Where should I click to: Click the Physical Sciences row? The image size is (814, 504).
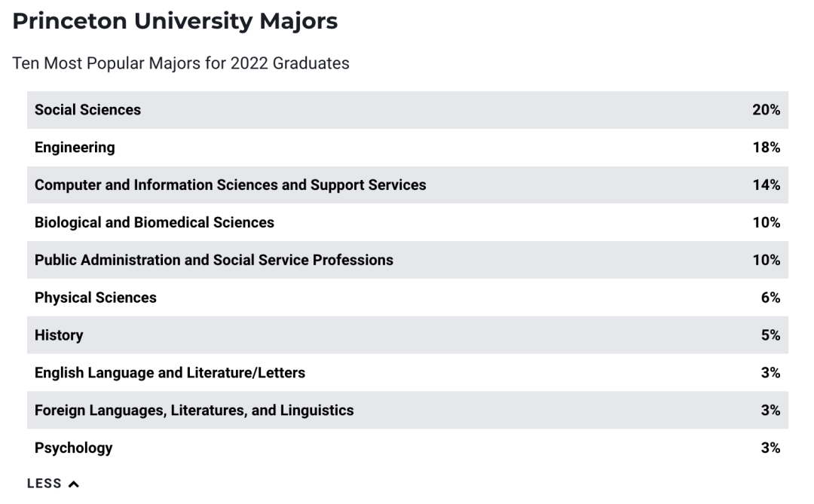[408, 298]
